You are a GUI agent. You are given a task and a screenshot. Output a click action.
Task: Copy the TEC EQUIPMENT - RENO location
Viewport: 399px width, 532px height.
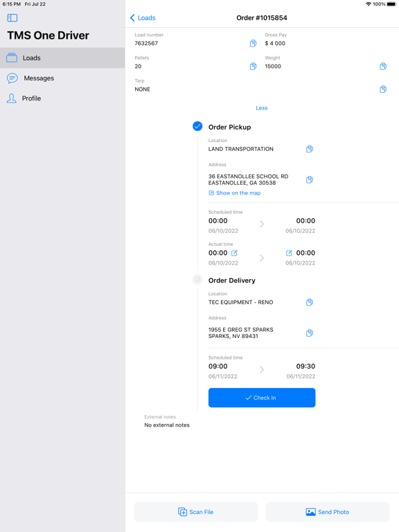[310, 302]
